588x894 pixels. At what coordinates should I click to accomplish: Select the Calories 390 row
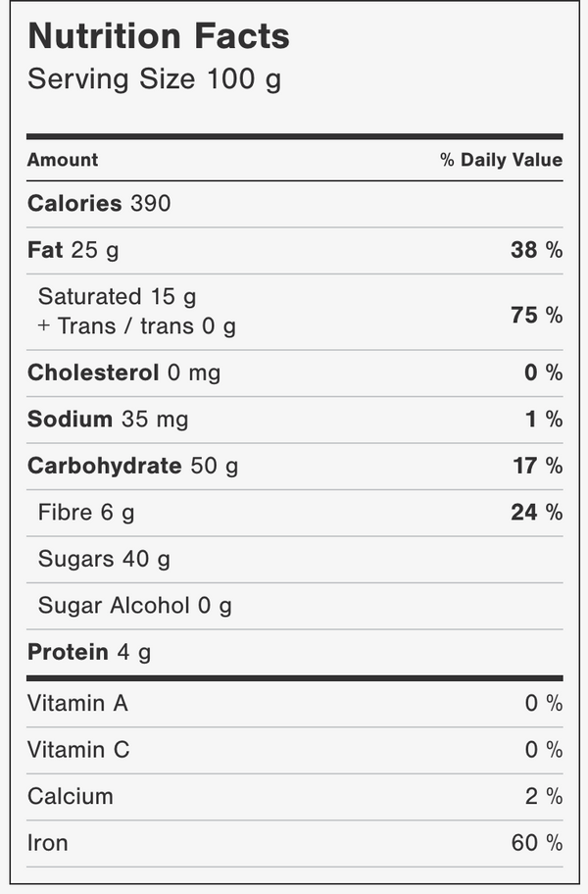pos(295,204)
